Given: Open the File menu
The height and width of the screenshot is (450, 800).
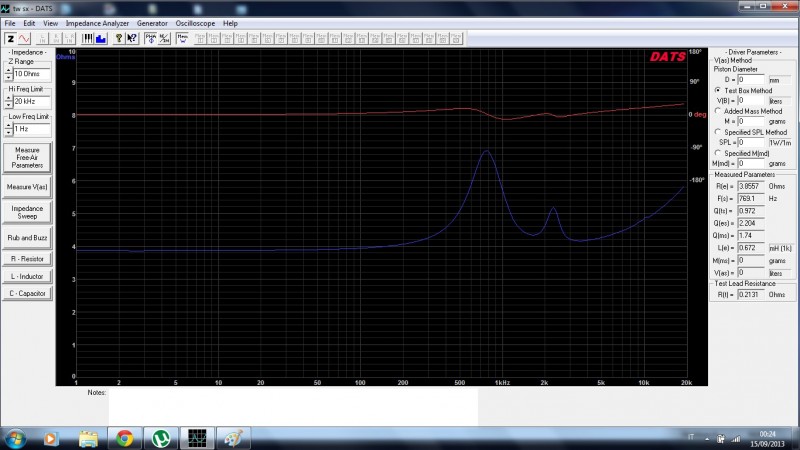Looking at the screenshot, I should (x=10, y=23).
